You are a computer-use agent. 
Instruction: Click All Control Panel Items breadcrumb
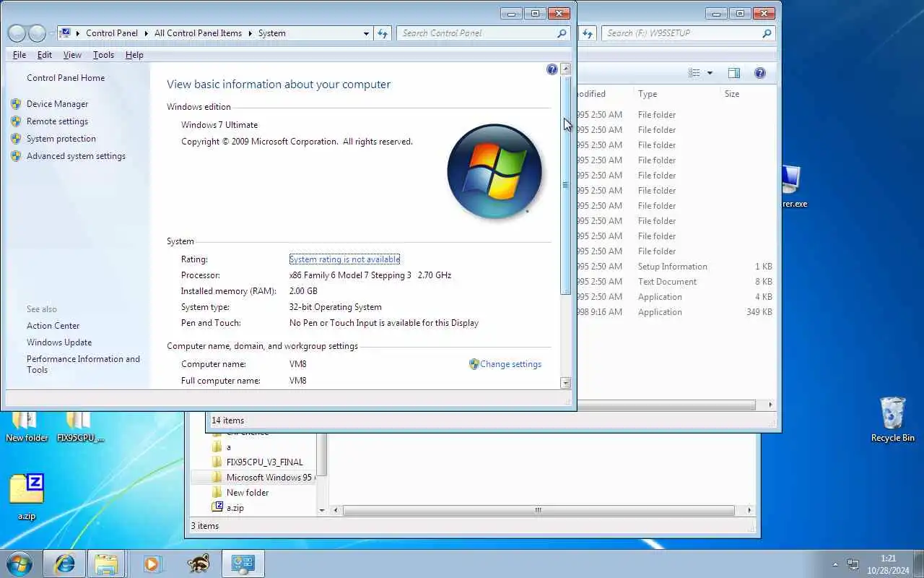pos(198,33)
